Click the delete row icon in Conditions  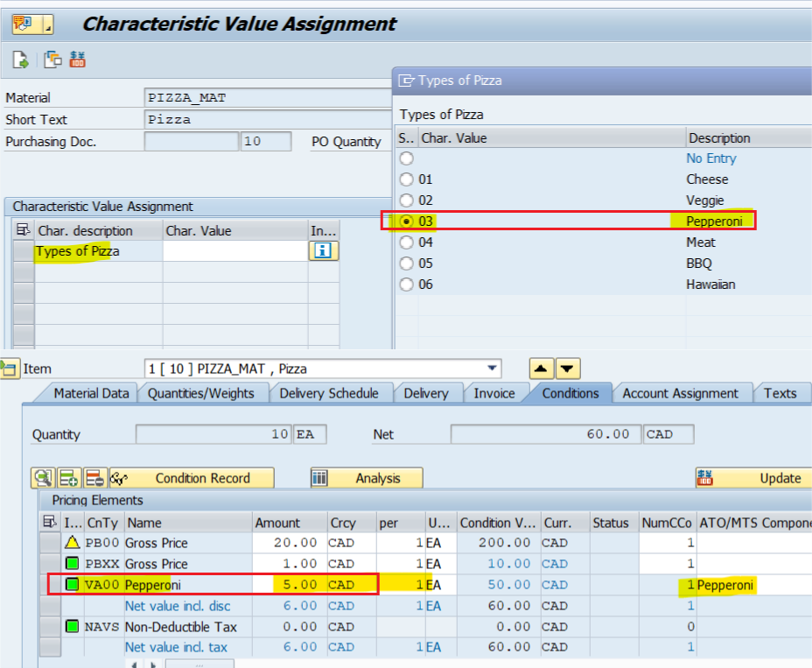click(95, 478)
